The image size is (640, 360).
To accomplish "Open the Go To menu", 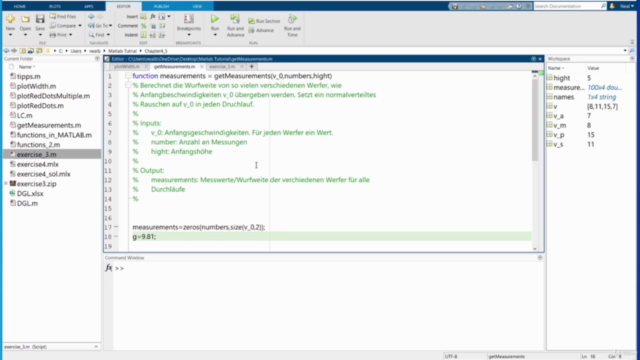I will click(x=100, y=26).
